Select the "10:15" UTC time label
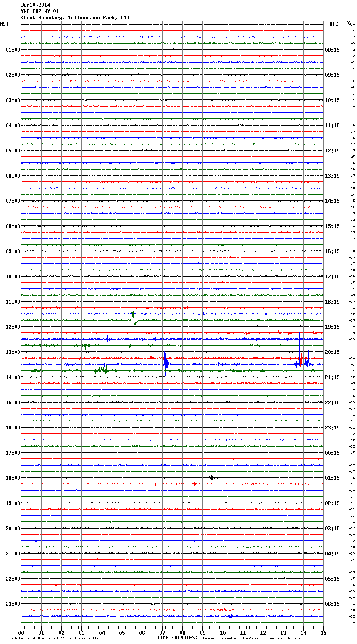This screenshot has height=644, width=357. [x=332, y=100]
